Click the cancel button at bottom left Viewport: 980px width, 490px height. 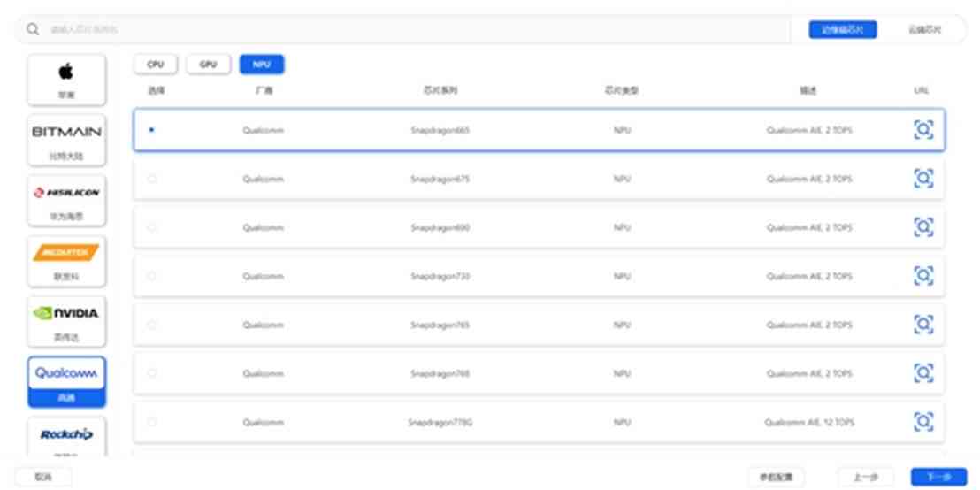pos(43,477)
